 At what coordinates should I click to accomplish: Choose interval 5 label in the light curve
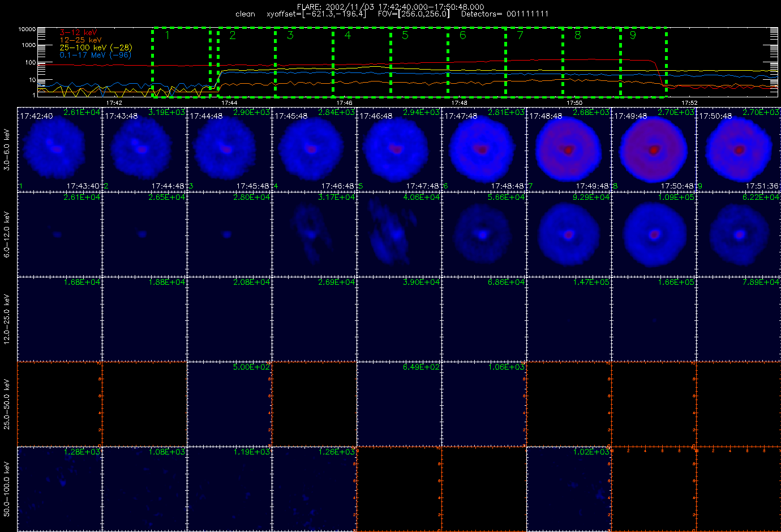(405, 35)
